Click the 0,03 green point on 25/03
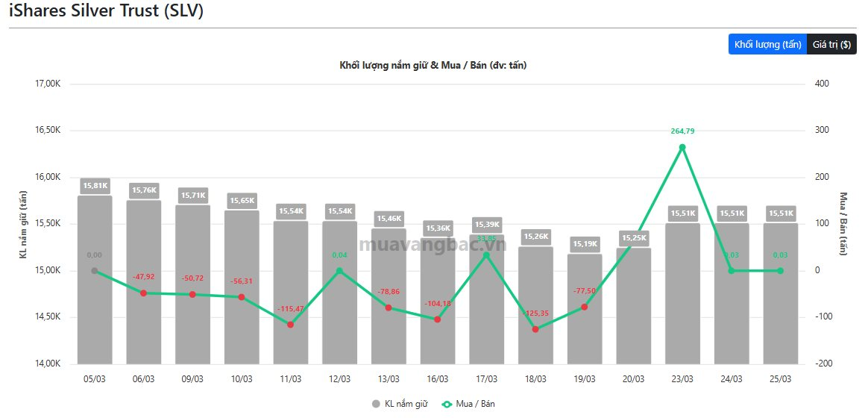 (780, 271)
